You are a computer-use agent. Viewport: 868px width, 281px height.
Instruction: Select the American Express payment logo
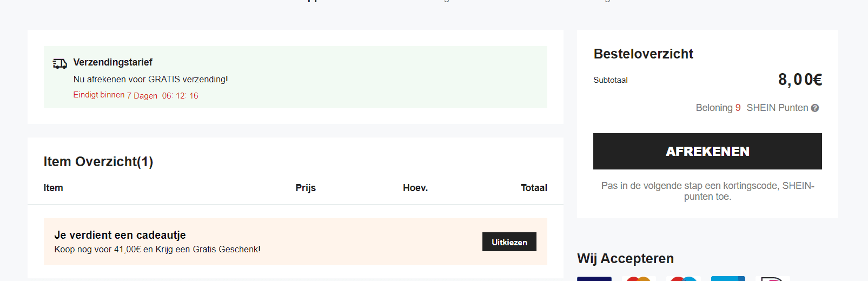pos(728,279)
